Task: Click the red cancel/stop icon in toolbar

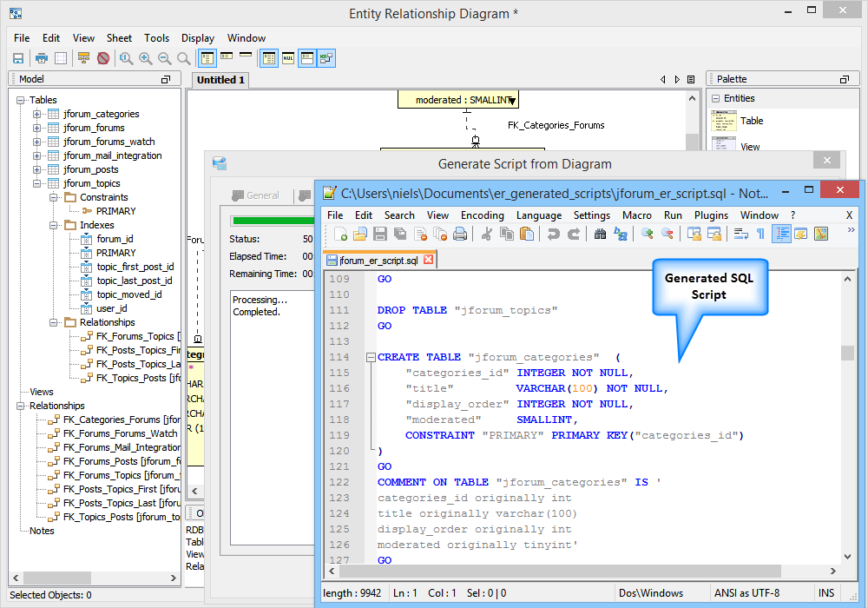Action: point(103,58)
